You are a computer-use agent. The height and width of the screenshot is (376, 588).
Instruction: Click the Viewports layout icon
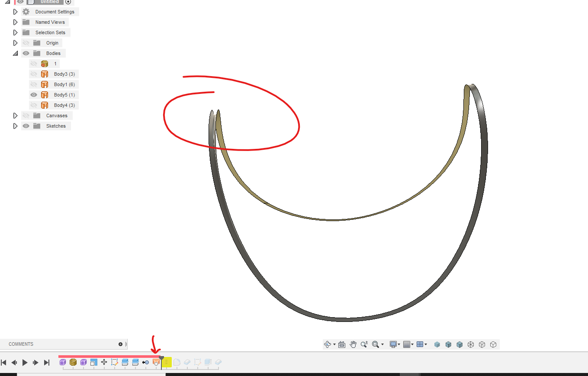pos(419,344)
